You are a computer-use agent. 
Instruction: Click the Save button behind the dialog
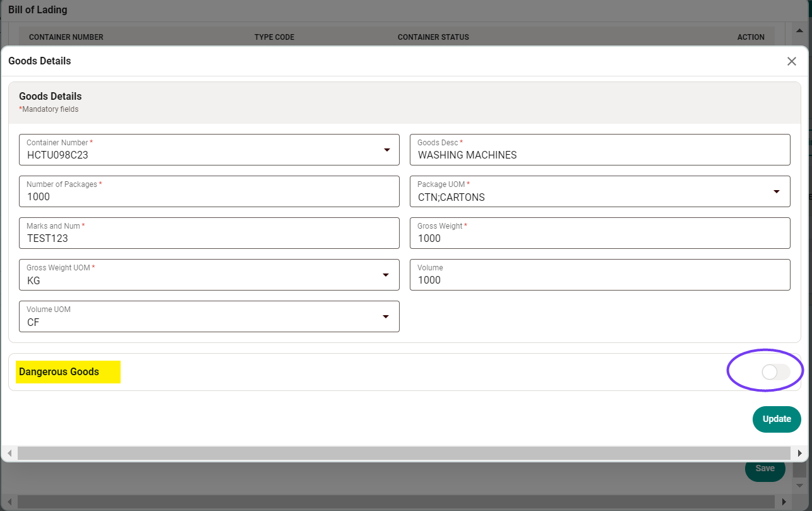(765, 468)
